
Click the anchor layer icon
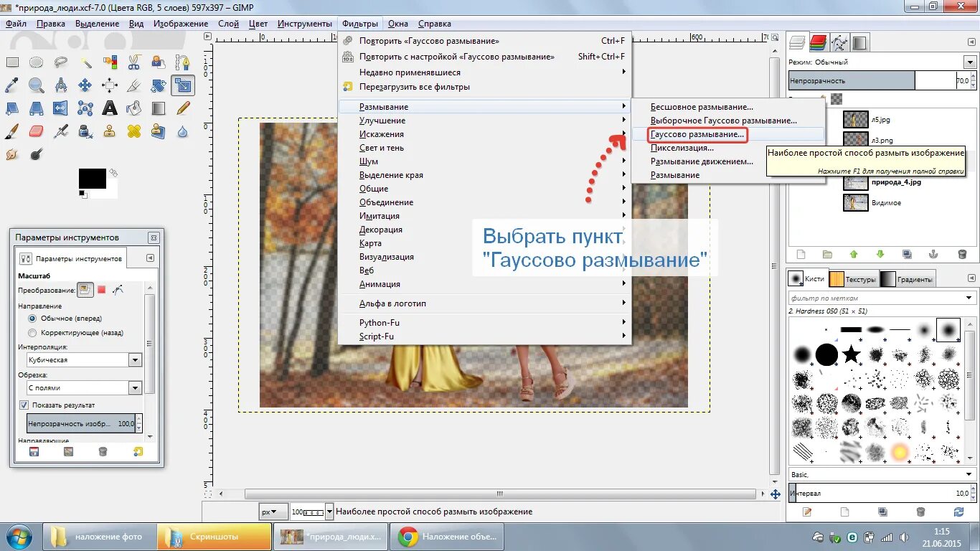[933, 254]
